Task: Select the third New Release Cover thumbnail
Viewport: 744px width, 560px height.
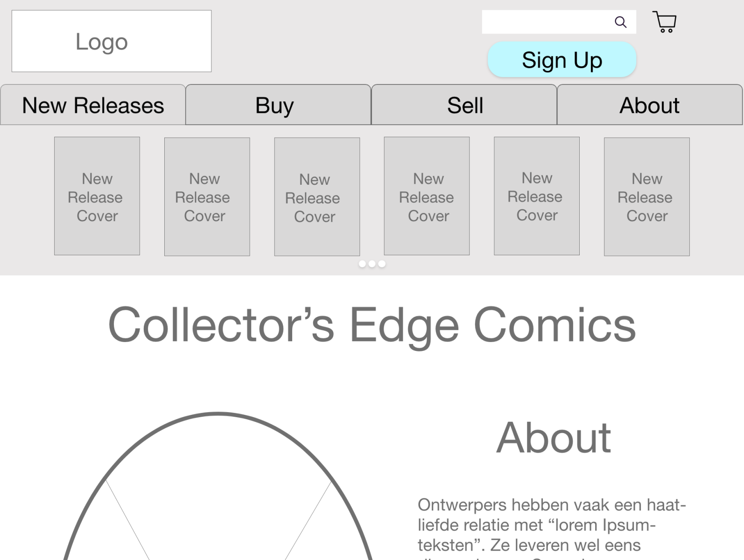Action: [x=317, y=196]
